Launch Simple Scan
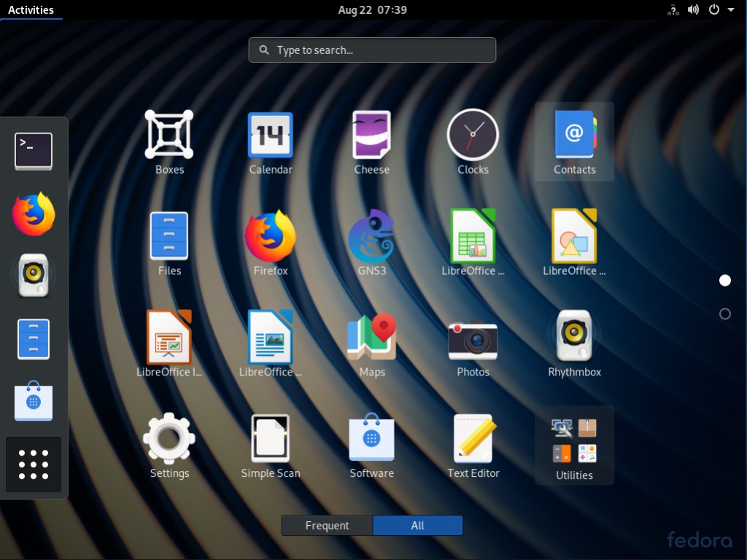Viewport: 747px width, 560px height. pyautogui.click(x=271, y=446)
